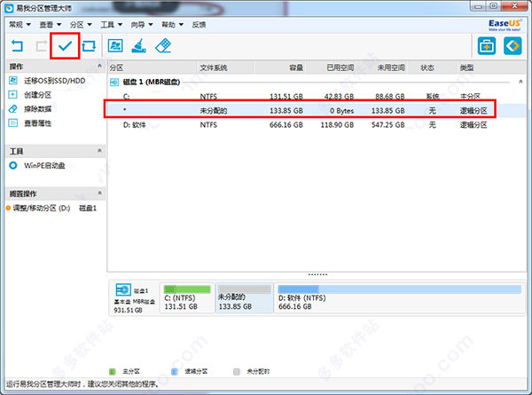Image resolution: width=532 pixels, height=395 pixels.
Task: Click the 42.83 GB used space cell
Action: (x=339, y=96)
